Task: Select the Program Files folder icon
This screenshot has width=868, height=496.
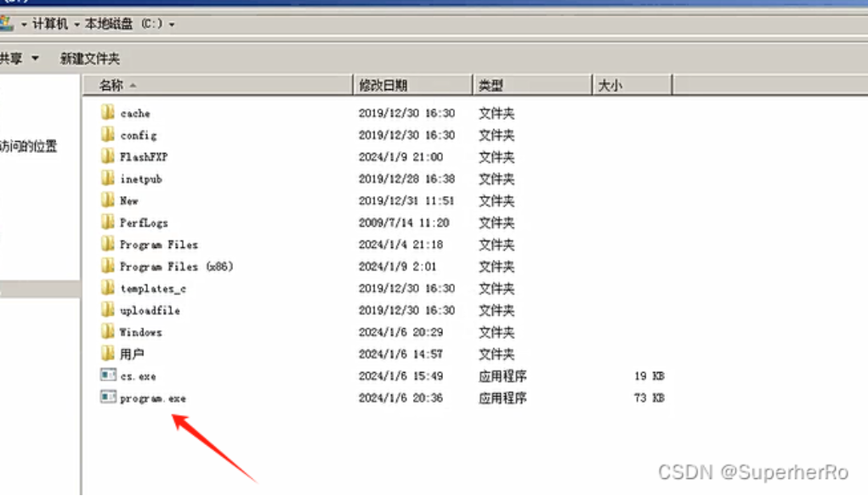Action: pyautogui.click(x=107, y=244)
